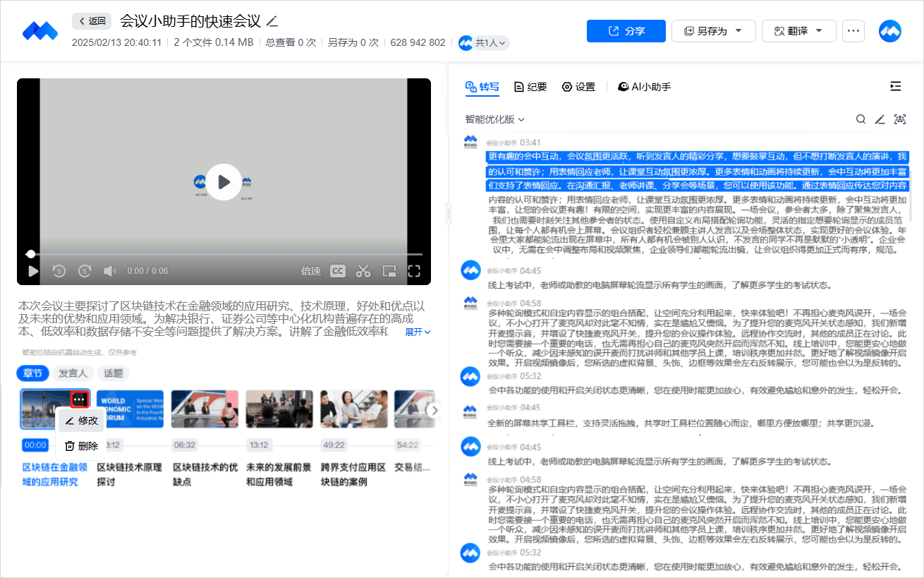Open the 另存为 dropdown

pyautogui.click(x=714, y=31)
